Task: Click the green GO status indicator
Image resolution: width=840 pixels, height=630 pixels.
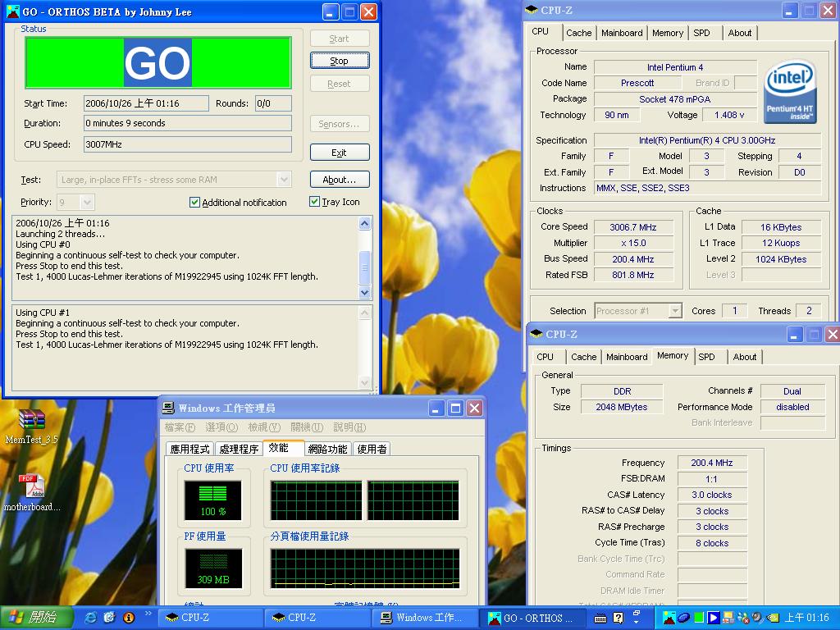Action: [x=158, y=62]
